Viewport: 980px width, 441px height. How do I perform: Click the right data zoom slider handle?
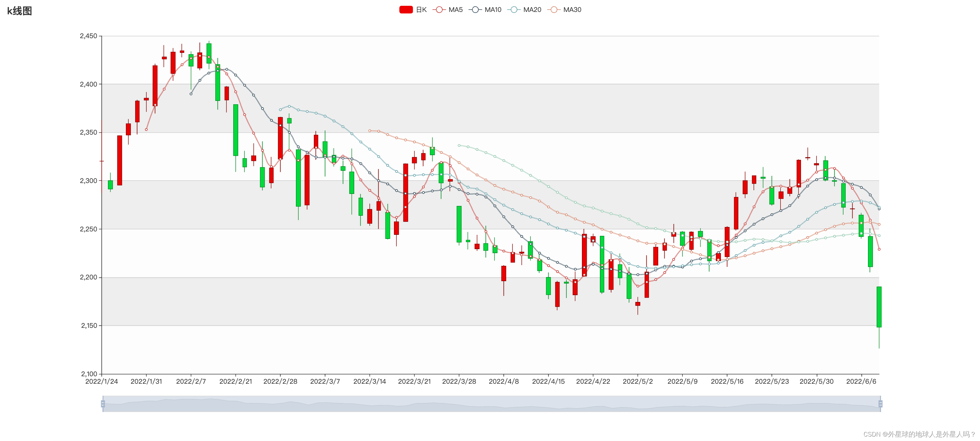click(x=880, y=404)
